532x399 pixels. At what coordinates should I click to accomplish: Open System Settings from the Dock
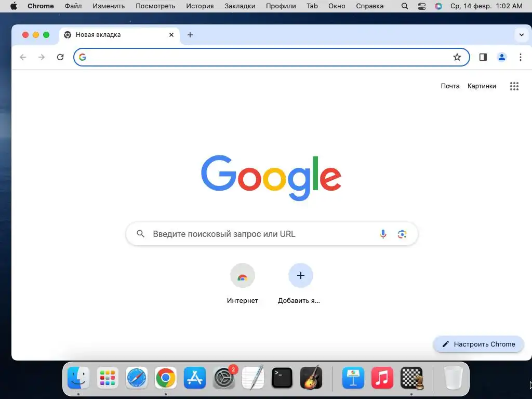(224, 378)
